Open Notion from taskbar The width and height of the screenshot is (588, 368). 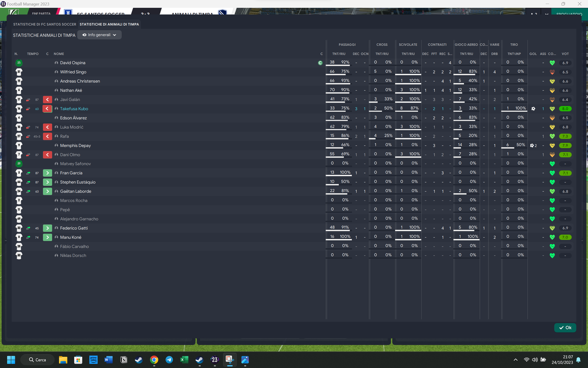tap(124, 360)
